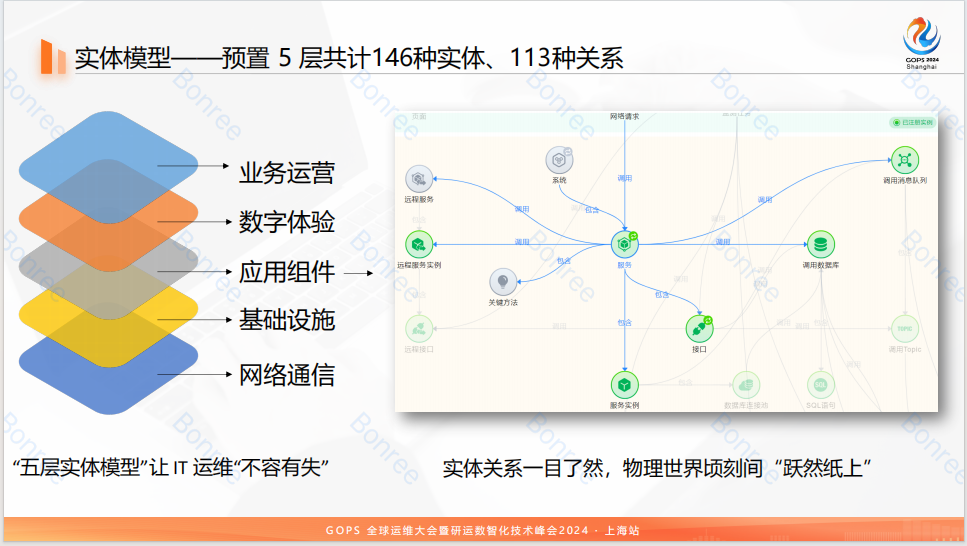
Task: Click the 数字体验 layer label
Action: 287,222
